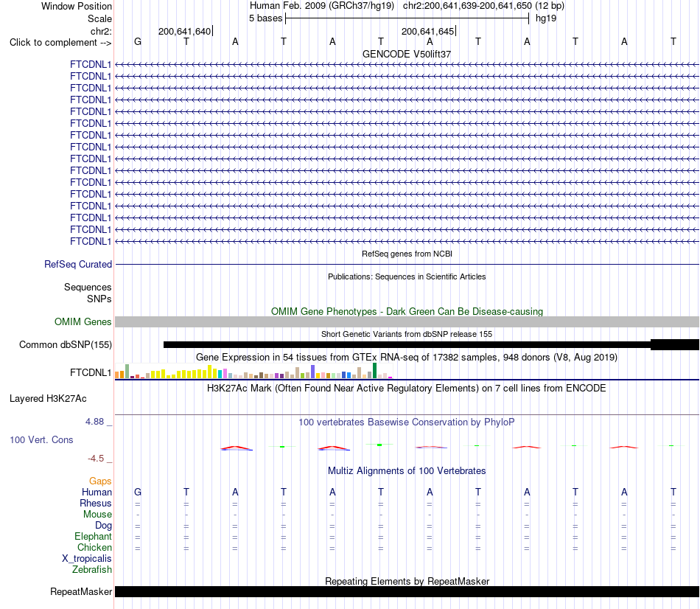Click the X_tropicalis alignment row label
Screen dimensions: 700x609
click(87, 559)
